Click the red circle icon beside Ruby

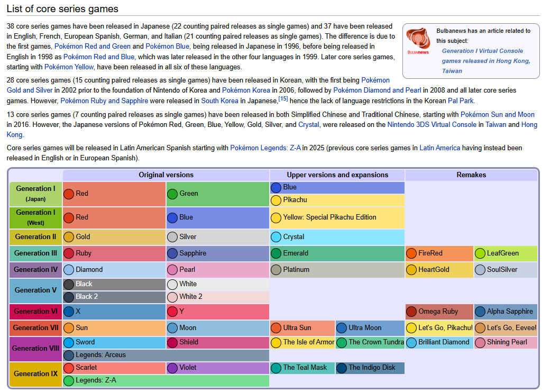(x=69, y=253)
